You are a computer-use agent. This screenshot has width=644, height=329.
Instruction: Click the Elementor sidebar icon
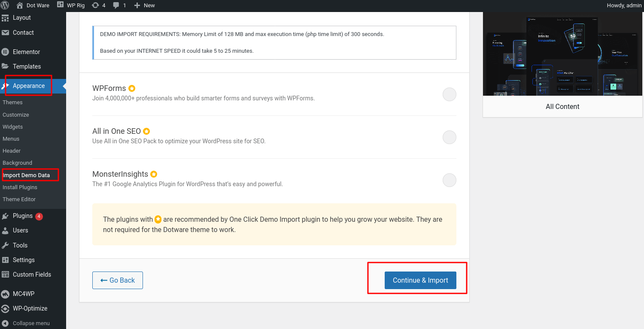pos(5,52)
